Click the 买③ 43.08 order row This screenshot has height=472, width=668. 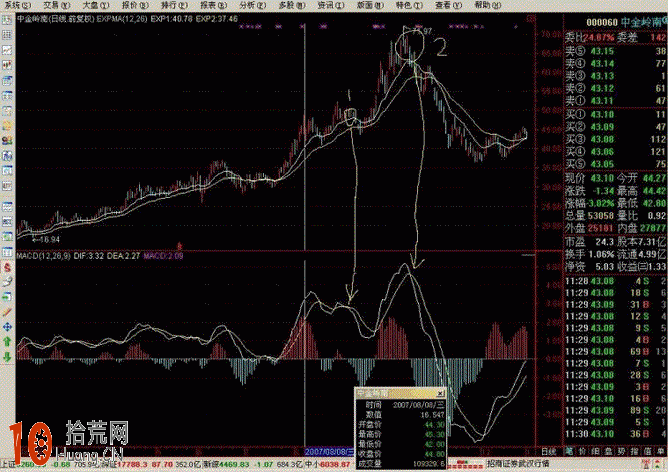click(616, 139)
